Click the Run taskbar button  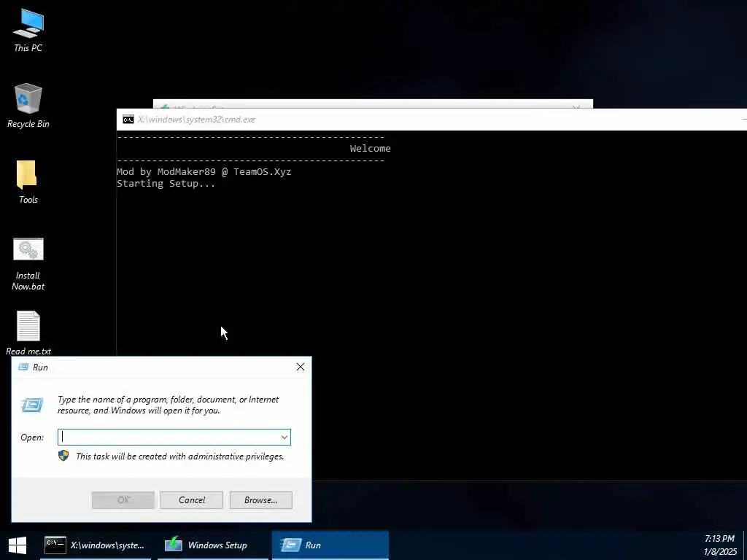point(330,545)
